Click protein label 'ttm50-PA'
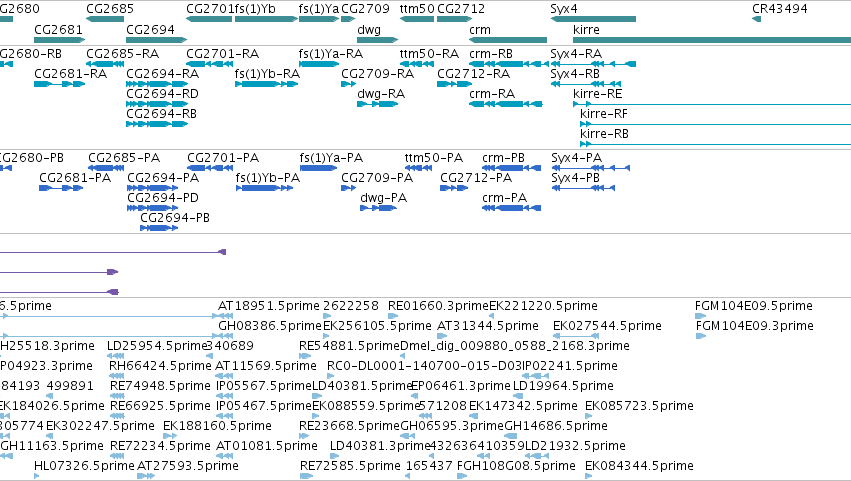 tap(434, 158)
